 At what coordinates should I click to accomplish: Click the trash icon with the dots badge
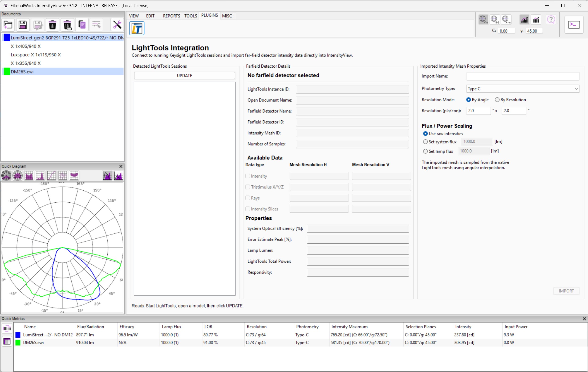point(67,25)
